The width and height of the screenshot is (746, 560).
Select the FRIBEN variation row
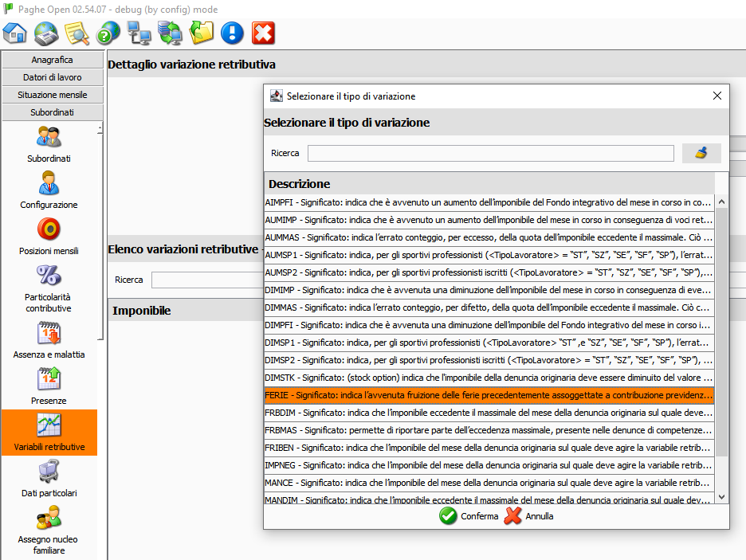(489, 448)
